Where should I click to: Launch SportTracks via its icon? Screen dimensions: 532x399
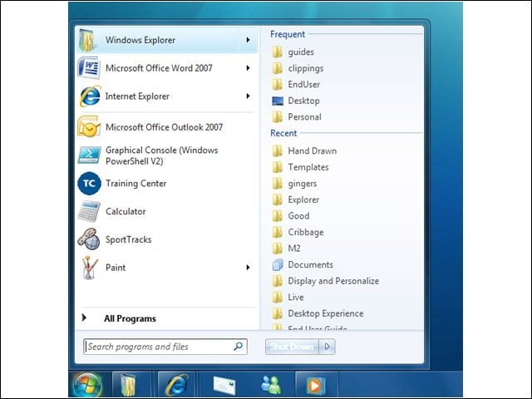click(89, 239)
